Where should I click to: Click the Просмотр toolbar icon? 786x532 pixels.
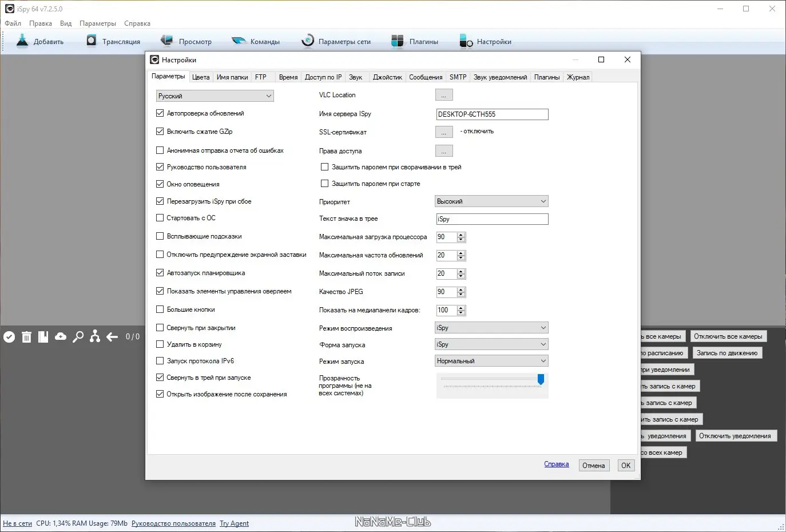click(167, 41)
